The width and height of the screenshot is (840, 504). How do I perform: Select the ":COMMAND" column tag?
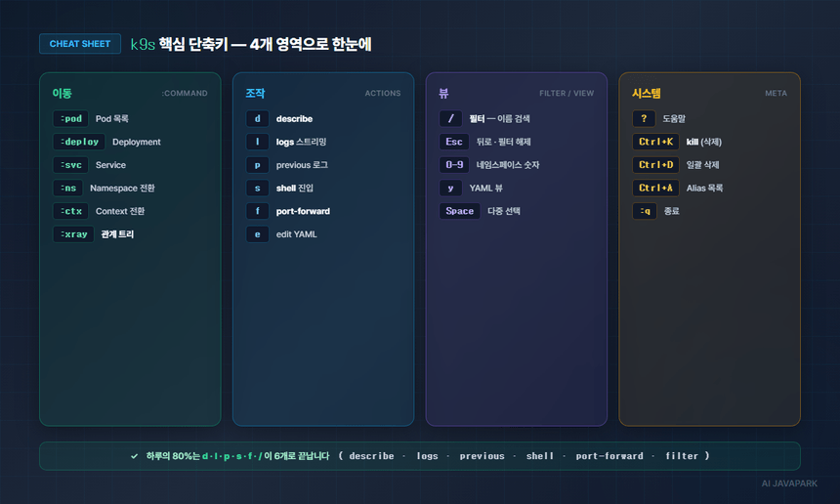click(185, 93)
